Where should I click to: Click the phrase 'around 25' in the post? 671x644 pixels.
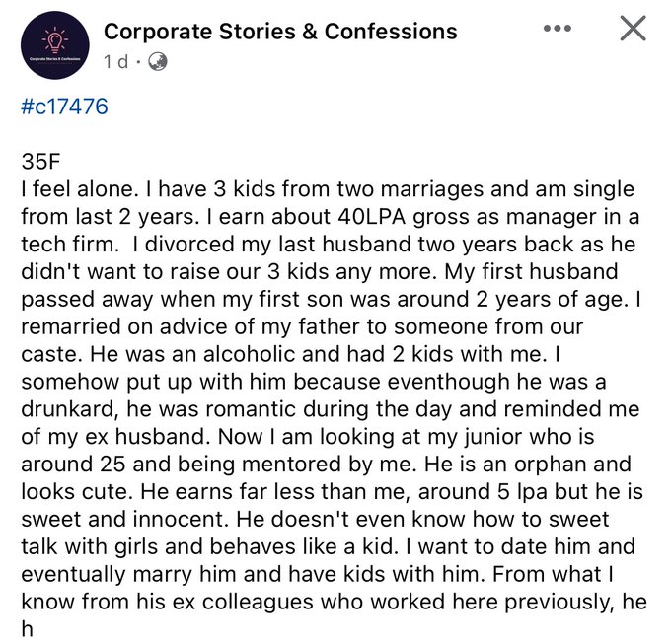point(73,465)
